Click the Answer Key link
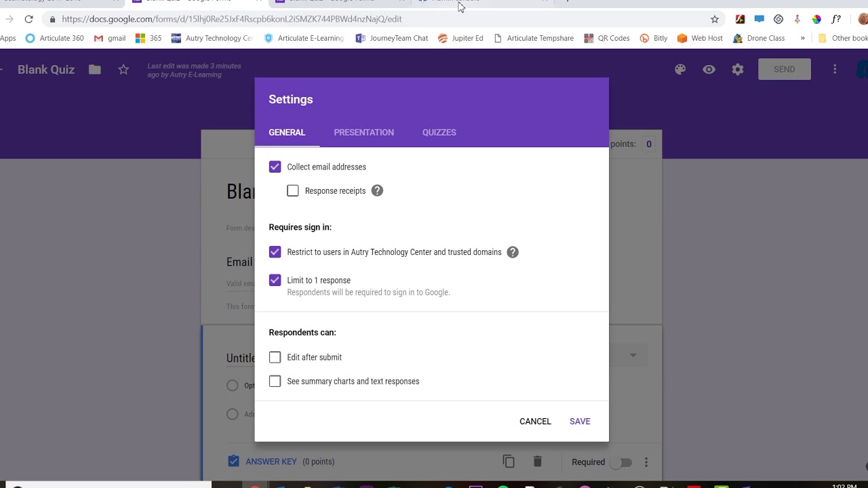The width and height of the screenshot is (868, 488). tap(271, 462)
